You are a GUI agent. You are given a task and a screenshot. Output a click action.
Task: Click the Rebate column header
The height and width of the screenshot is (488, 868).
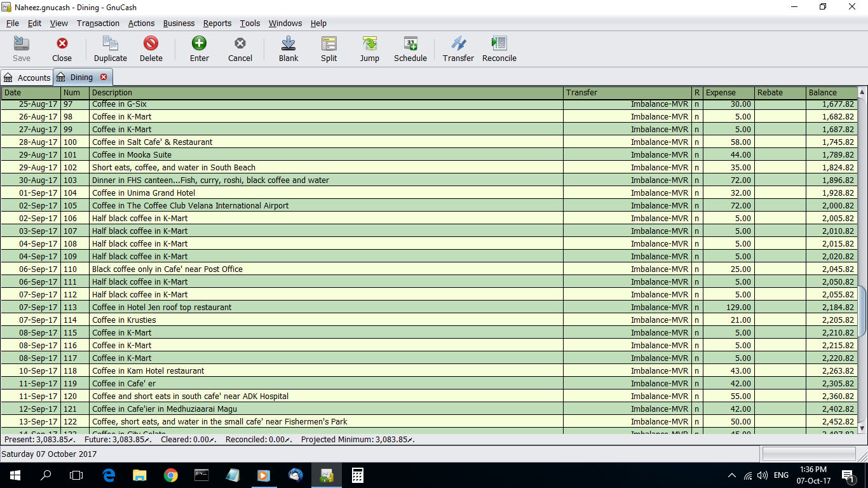tap(780, 93)
